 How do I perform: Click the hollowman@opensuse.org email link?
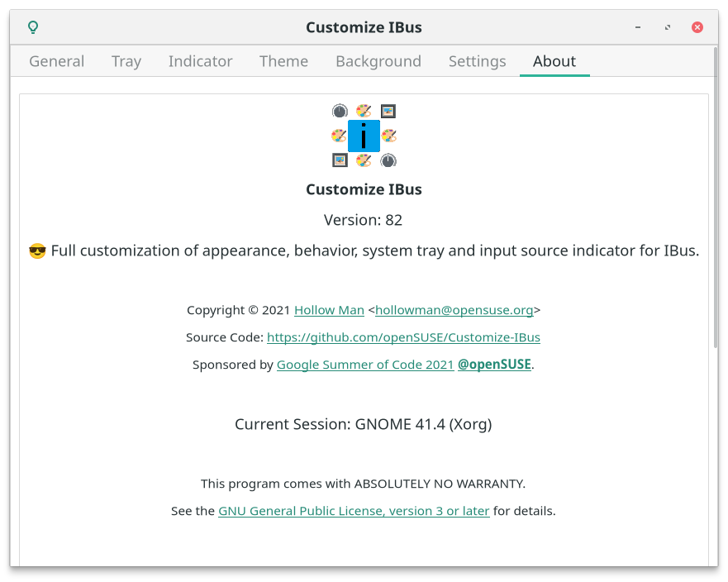pyautogui.click(x=454, y=310)
